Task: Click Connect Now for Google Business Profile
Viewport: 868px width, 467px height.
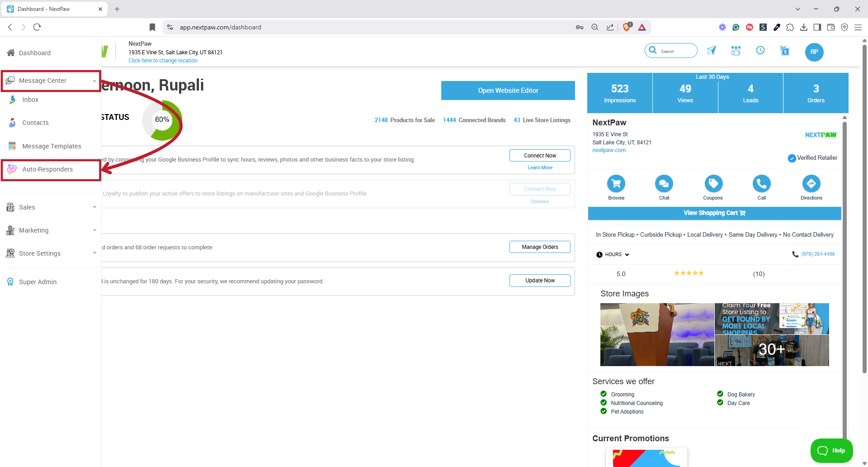Action: click(540, 156)
